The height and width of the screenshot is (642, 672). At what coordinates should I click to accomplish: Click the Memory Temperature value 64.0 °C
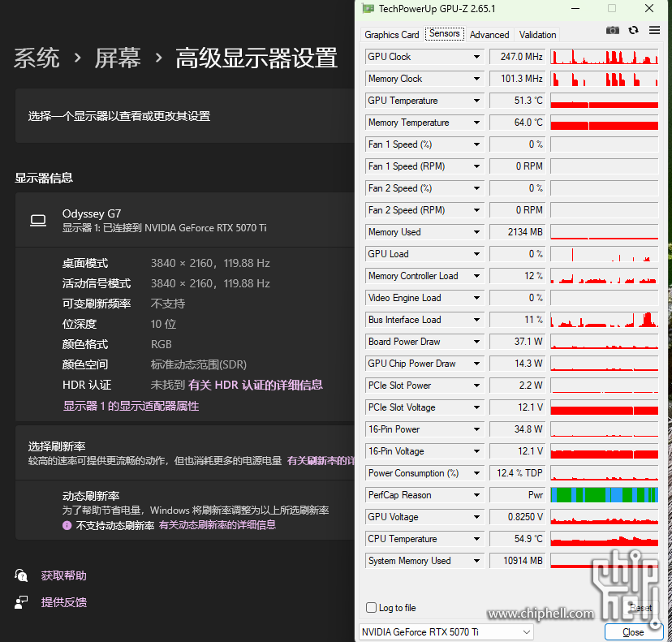click(x=517, y=123)
